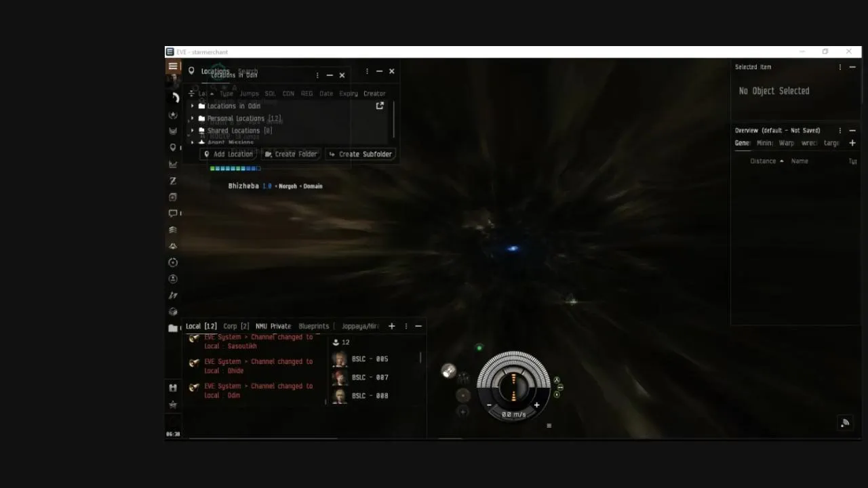Open the star badge icon in Neocom sidebar
Image resolution: width=868 pixels, height=488 pixels.
[173, 115]
